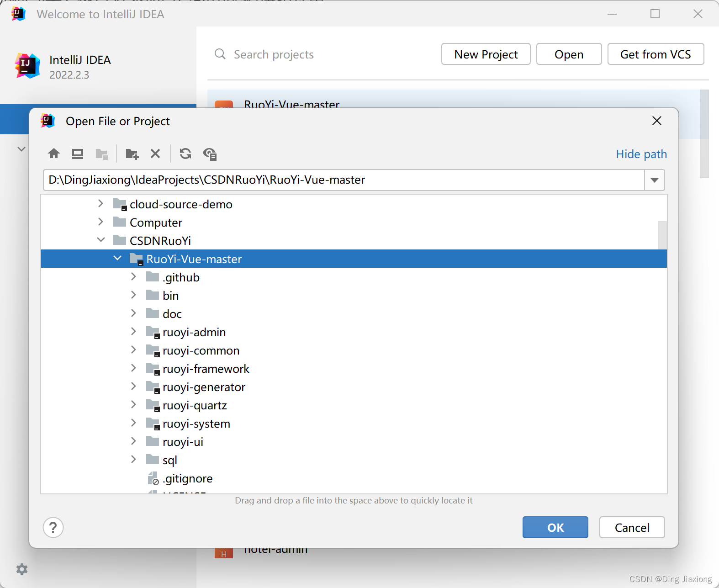Select the RuoYi-Vue-master tree row
Viewport: 719px width, 588px height.
click(x=354, y=259)
